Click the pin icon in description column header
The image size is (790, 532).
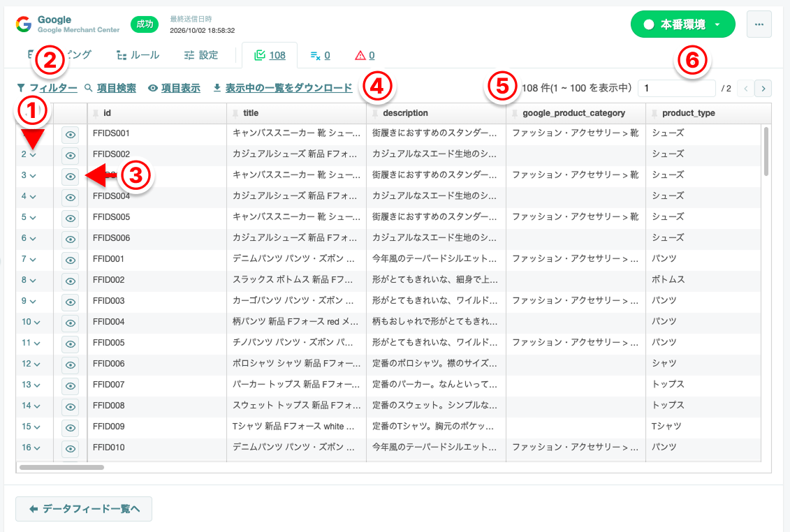(x=375, y=113)
